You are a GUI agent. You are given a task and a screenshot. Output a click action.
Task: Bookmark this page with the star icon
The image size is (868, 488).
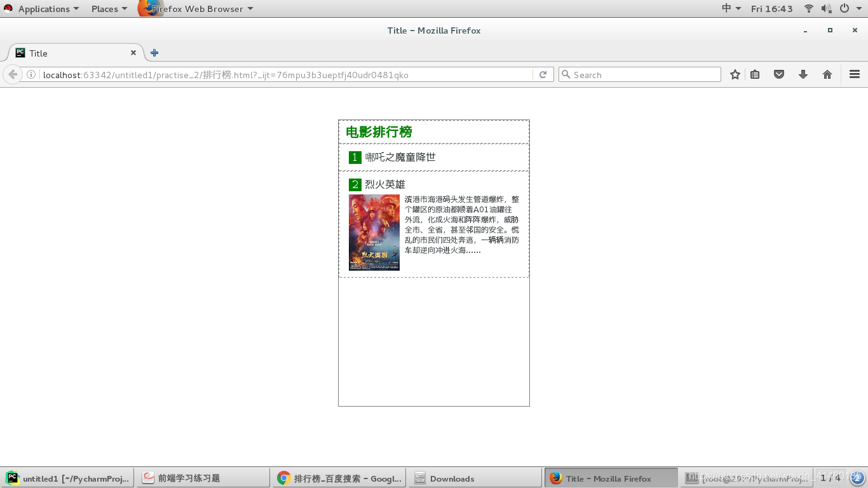pos(735,74)
